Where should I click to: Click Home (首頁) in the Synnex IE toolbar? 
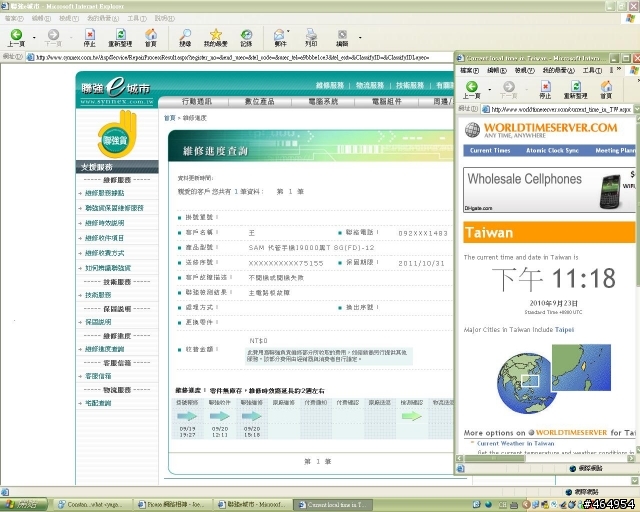[x=151, y=38]
